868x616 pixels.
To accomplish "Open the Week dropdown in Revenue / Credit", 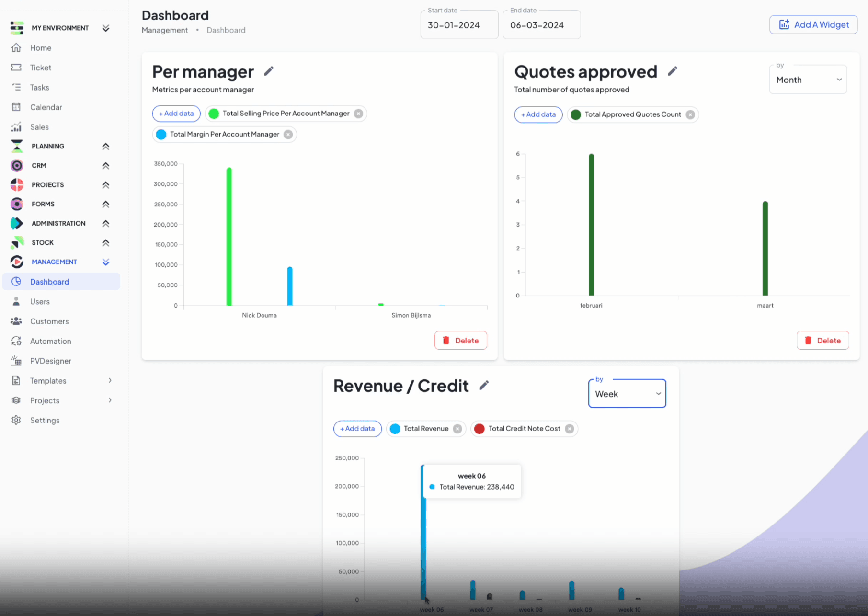I will pos(627,394).
